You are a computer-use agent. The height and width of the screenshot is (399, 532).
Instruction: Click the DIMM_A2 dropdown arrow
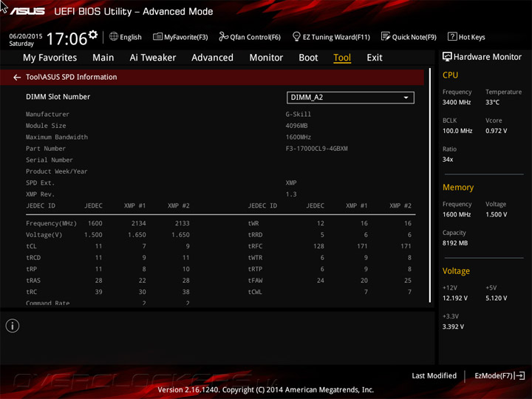point(406,98)
